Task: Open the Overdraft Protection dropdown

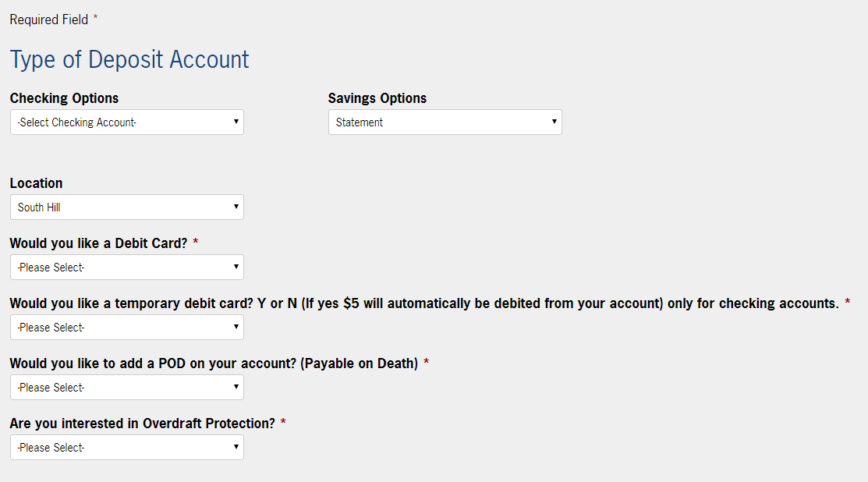Action: (x=126, y=448)
